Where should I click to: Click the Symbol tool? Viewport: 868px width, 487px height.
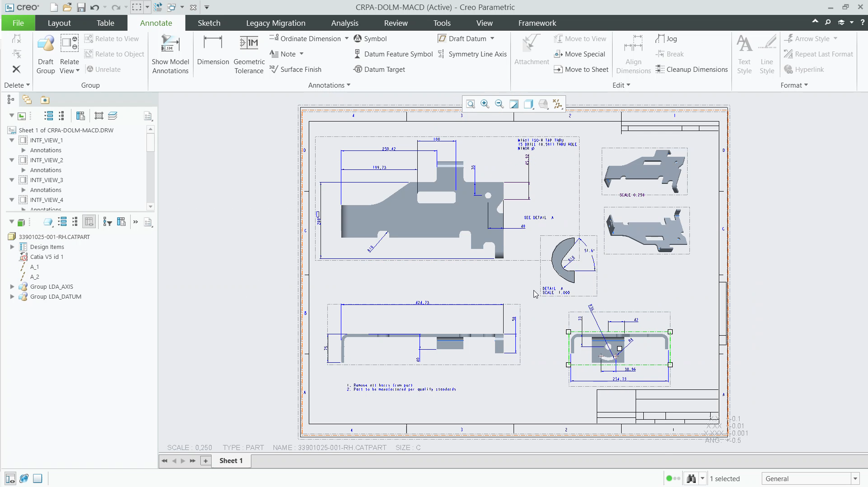click(370, 38)
